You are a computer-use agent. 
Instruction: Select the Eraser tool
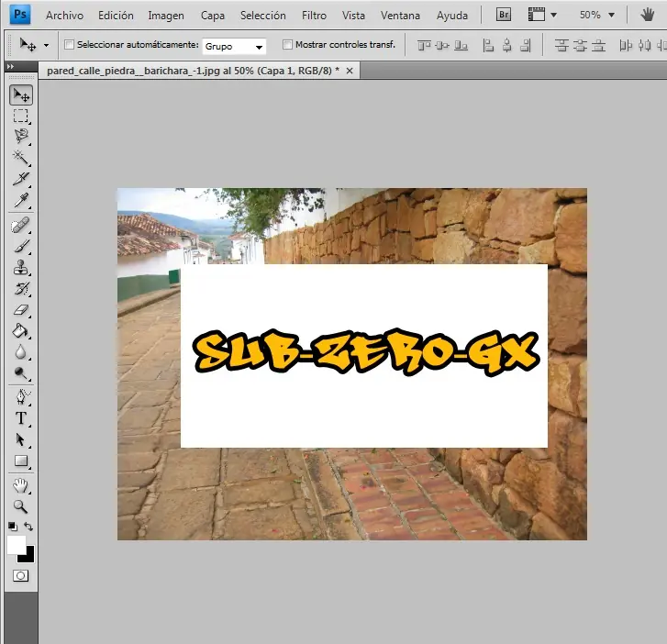(21, 310)
